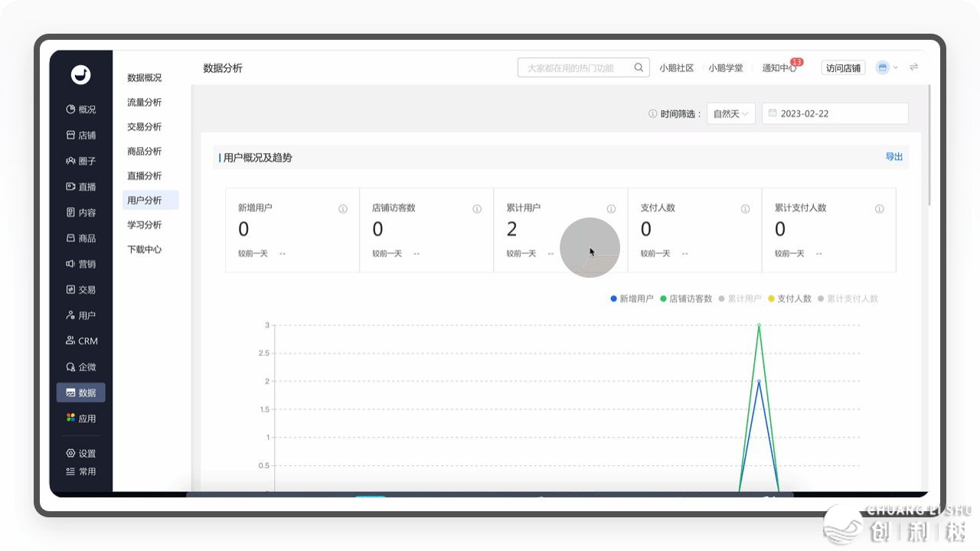
Task: Click the logo icon at sidebar top
Action: click(x=80, y=74)
